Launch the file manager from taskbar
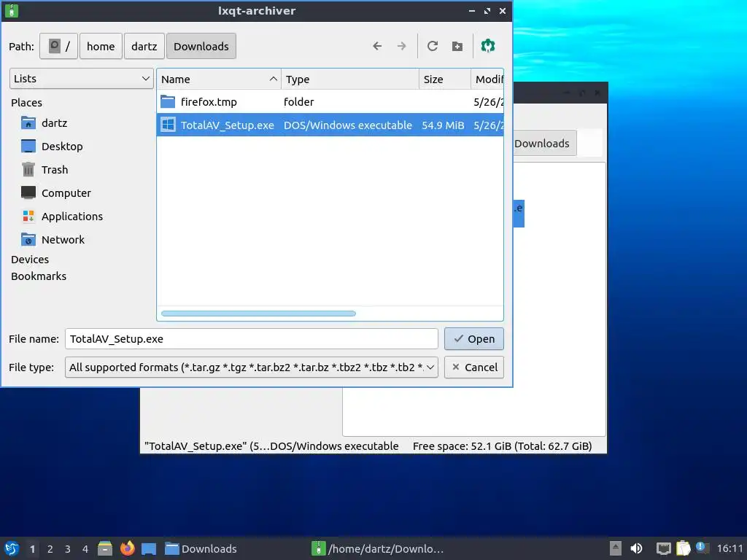The image size is (747, 560). tap(105, 548)
